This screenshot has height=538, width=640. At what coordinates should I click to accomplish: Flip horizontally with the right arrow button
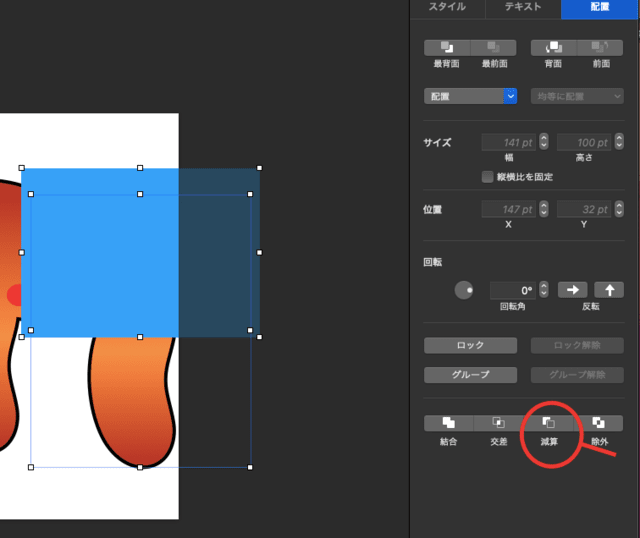point(572,289)
